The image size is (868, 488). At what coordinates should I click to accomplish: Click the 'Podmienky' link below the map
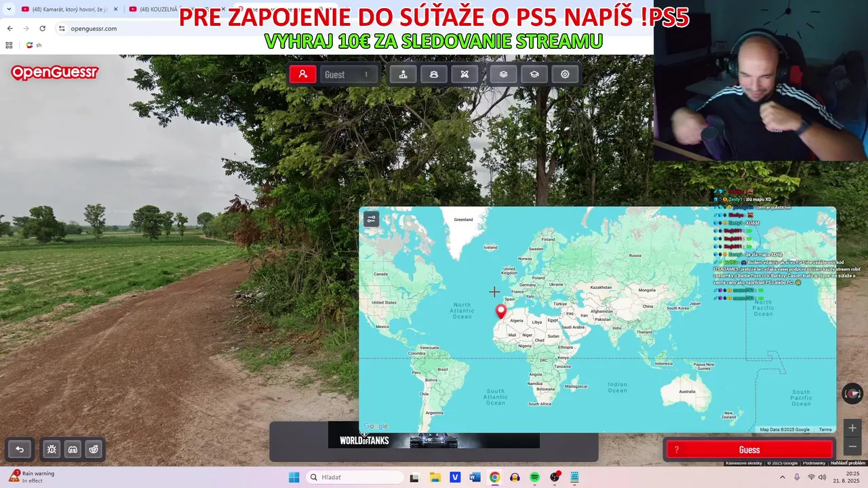click(x=814, y=463)
